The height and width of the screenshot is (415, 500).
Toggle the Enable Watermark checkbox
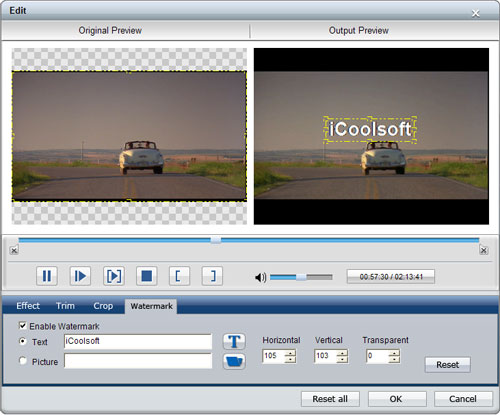pos(22,326)
